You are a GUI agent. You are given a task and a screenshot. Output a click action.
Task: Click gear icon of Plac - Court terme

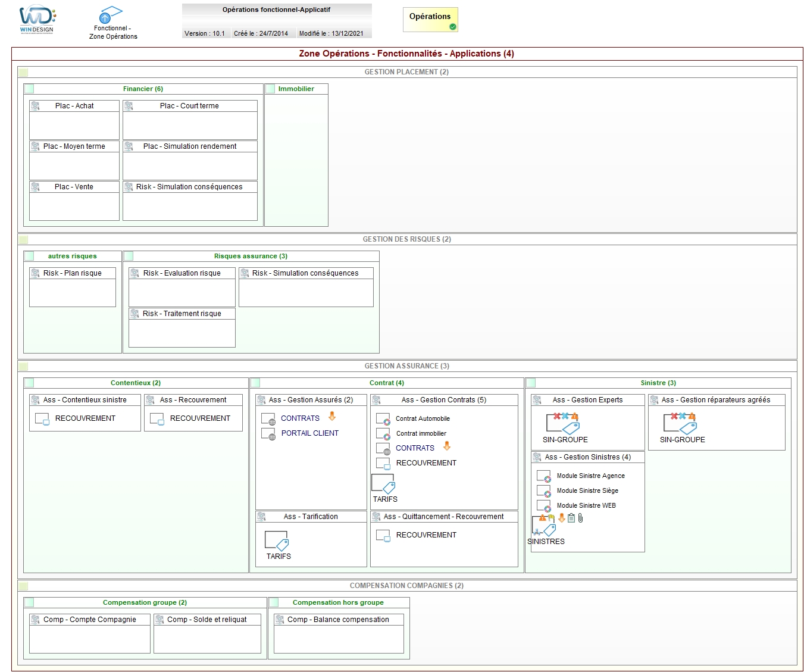point(129,106)
